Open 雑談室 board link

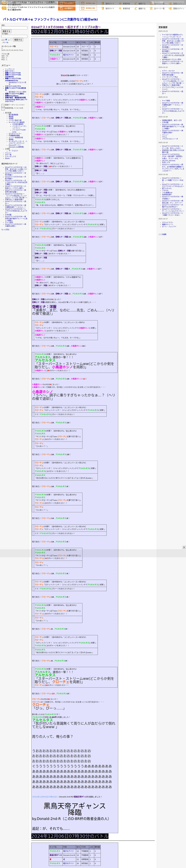(x=11, y=117)
